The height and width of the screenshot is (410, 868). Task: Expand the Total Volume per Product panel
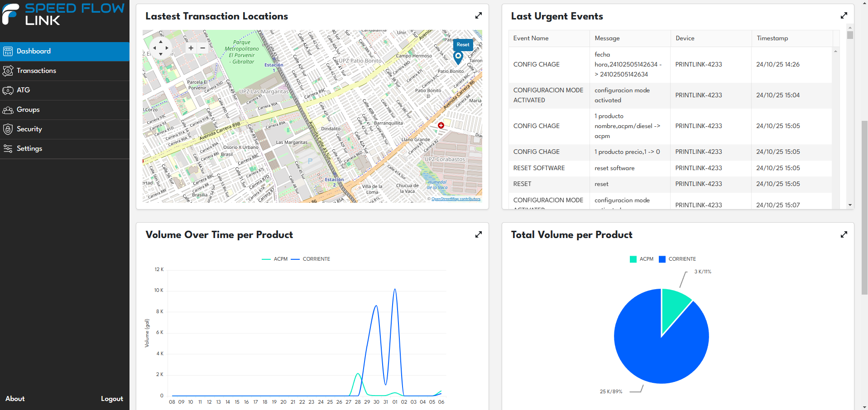844,234
